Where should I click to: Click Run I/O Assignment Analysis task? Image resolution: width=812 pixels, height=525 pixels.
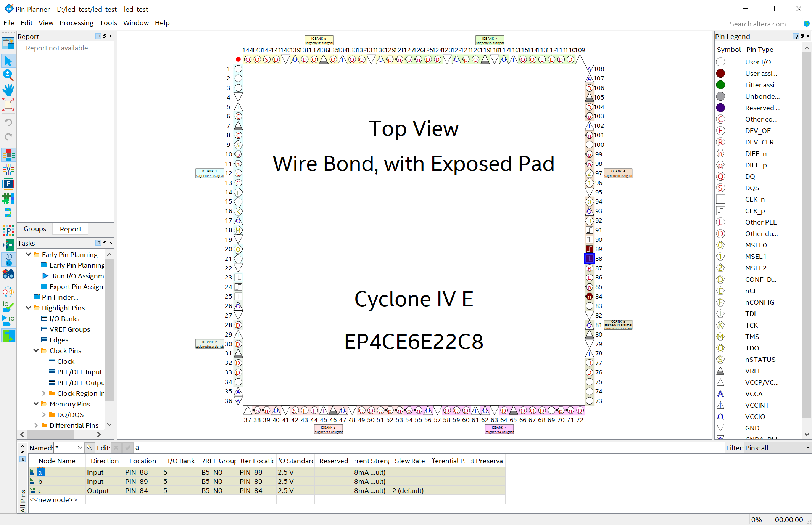[78, 276]
